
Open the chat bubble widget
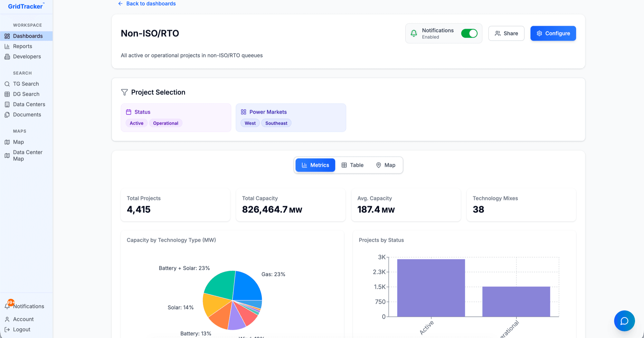[x=624, y=321]
